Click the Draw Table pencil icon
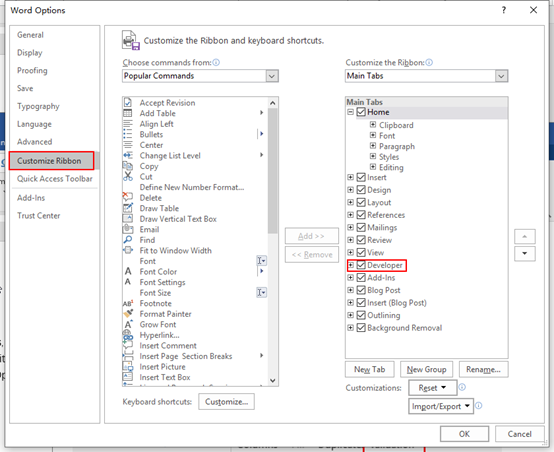554x452 pixels. tap(128, 208)
